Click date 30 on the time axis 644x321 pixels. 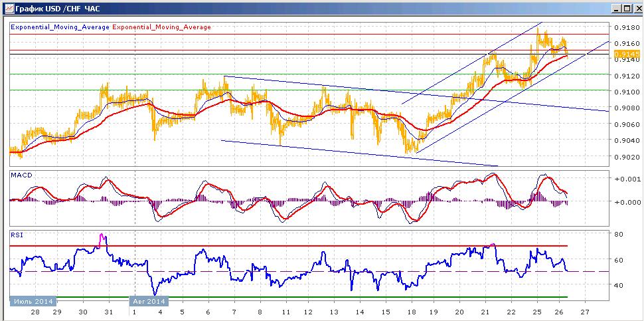tap(83, 312)
